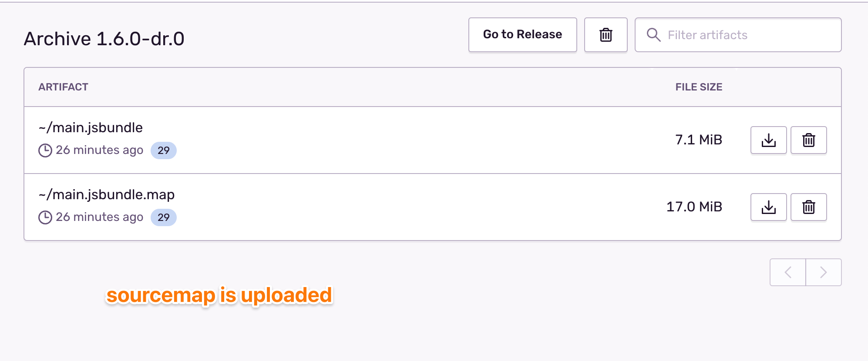Image resolution: width=868 pixels, height=361 pixels.
Task: Click the 26 minutes ago timestamp
Action: (x=100, y=150)
